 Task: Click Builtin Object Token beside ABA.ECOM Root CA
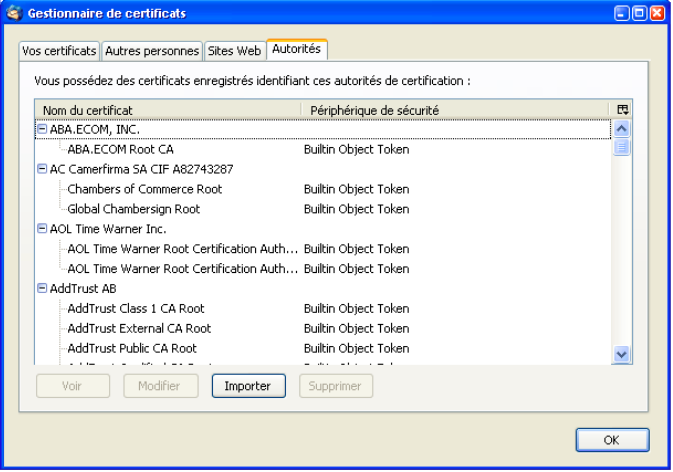[x=357, y=149]
